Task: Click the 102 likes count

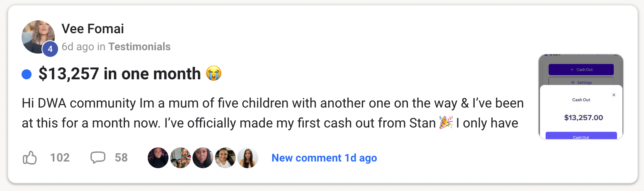Action: point(60,158)
